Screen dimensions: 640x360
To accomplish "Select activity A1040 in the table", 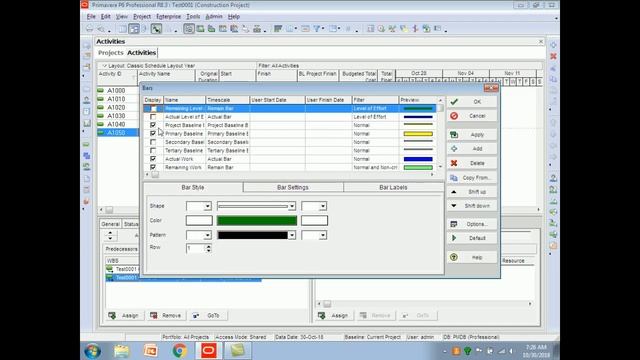I will click(116, 124).
